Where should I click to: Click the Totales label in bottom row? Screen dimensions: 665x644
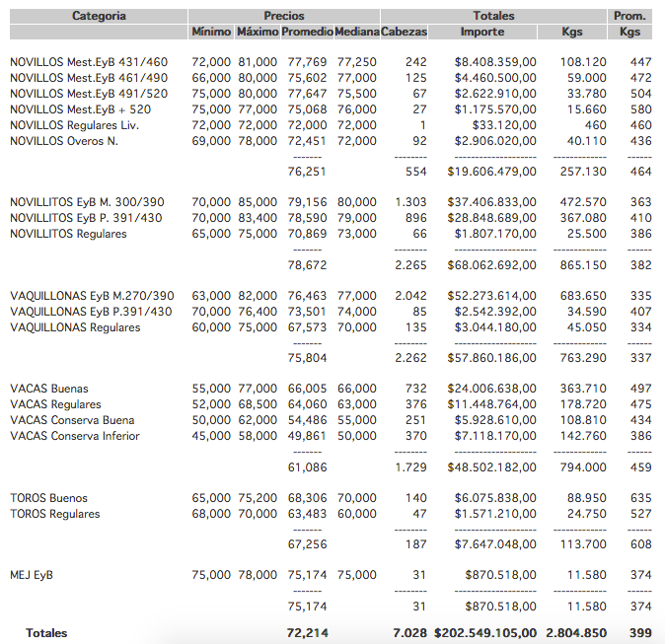[47, 632]
